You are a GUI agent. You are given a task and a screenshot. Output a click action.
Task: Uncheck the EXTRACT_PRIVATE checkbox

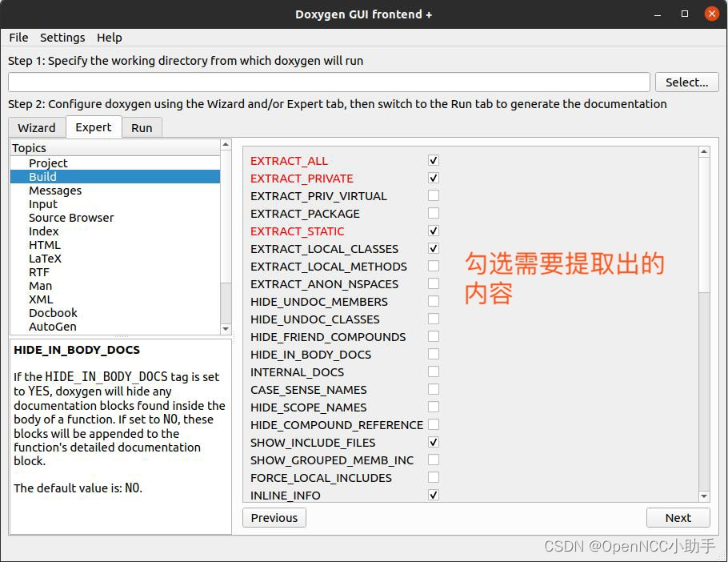(x=433, y=178)
